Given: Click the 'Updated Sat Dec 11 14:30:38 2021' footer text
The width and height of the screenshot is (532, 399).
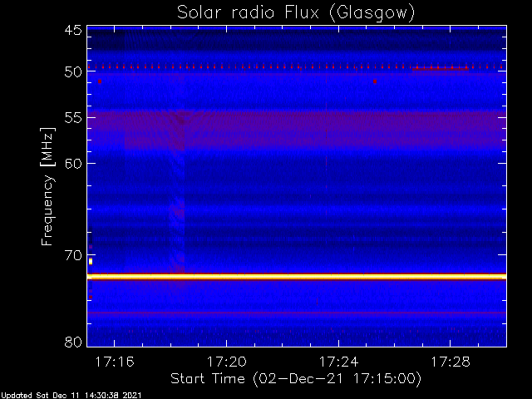Looking at the screenshot, I should (71, 396).
